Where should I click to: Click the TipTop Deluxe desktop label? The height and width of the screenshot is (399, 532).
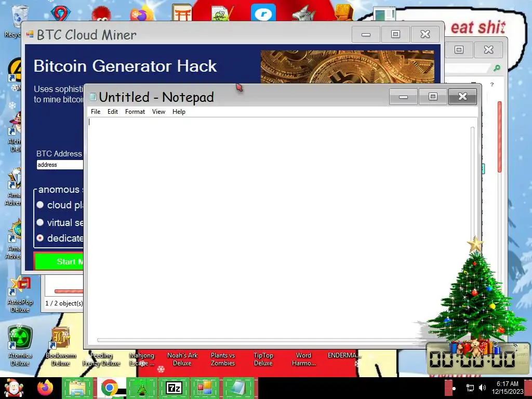tap(263, 359)
